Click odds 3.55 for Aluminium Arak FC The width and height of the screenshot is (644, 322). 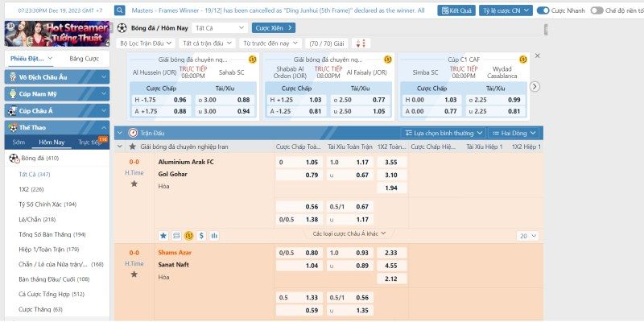click(391, 162)
